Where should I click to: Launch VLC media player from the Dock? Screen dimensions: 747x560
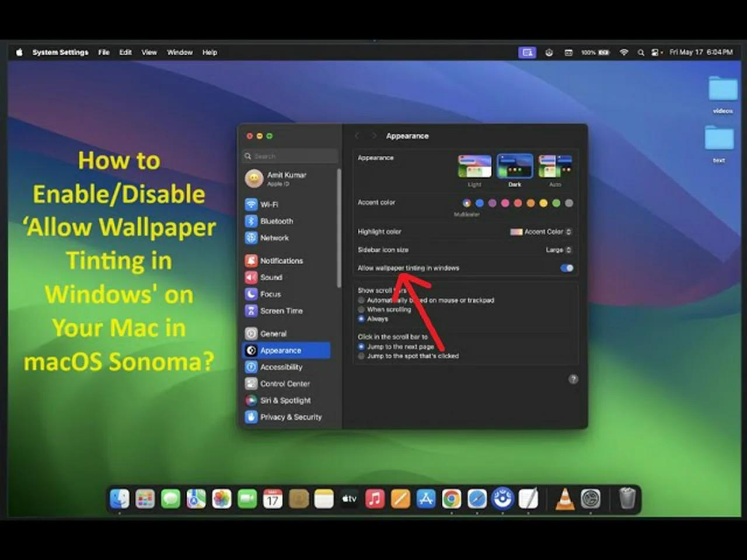(x=565, y=499)
